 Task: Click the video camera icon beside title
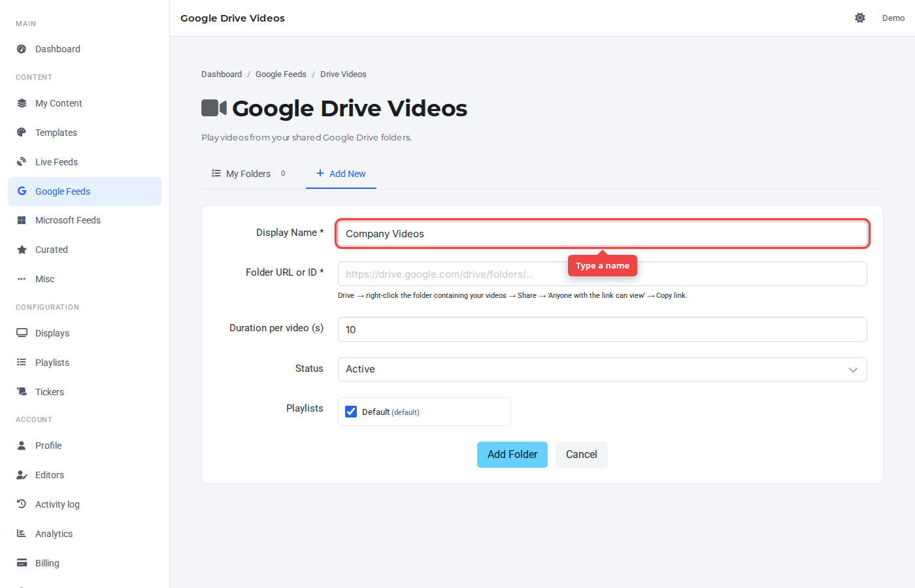click(214, 108)
